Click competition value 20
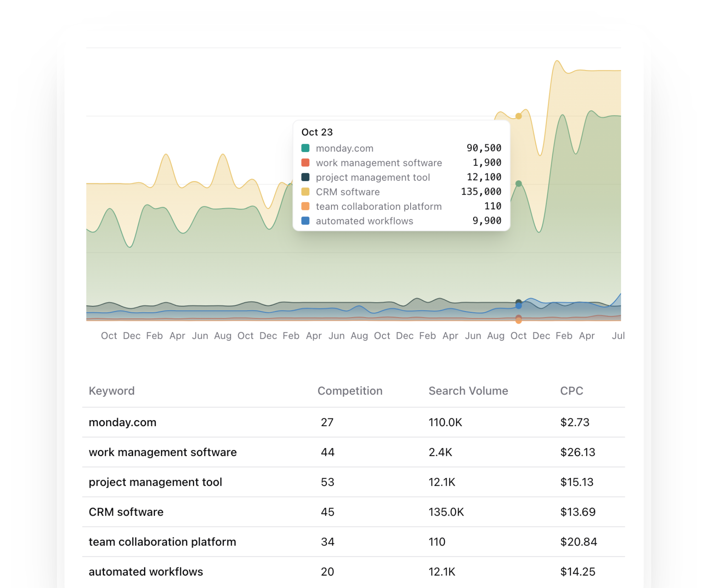Viewport: 707px width, 588px height. pos(327,571)
